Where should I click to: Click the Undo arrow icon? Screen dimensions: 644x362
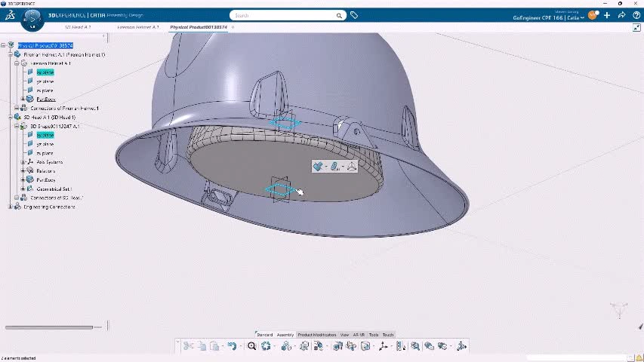(232, 346)
